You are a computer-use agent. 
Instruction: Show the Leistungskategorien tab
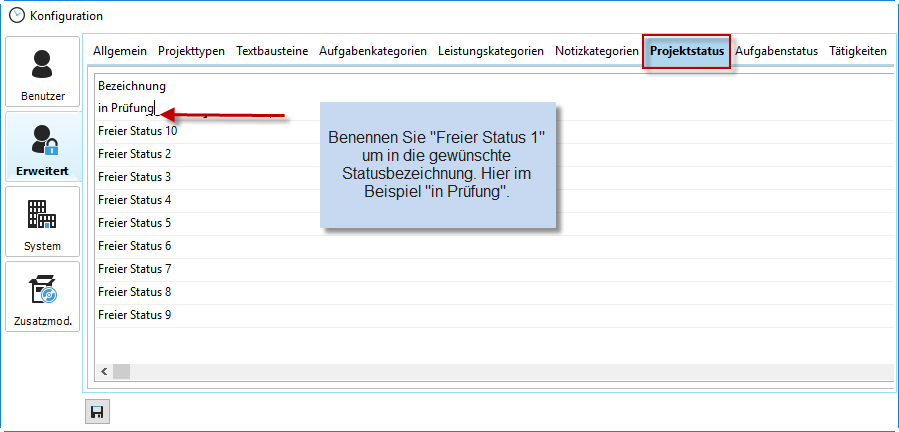point(491,51)
